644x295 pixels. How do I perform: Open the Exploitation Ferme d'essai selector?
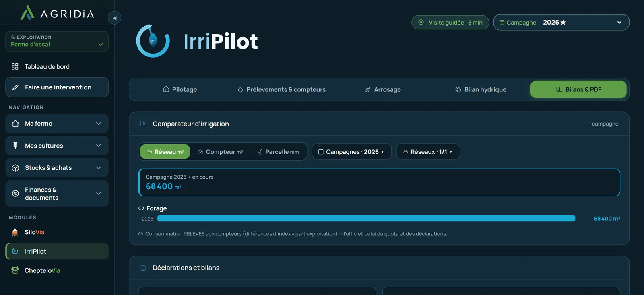(x=57, y=41)
